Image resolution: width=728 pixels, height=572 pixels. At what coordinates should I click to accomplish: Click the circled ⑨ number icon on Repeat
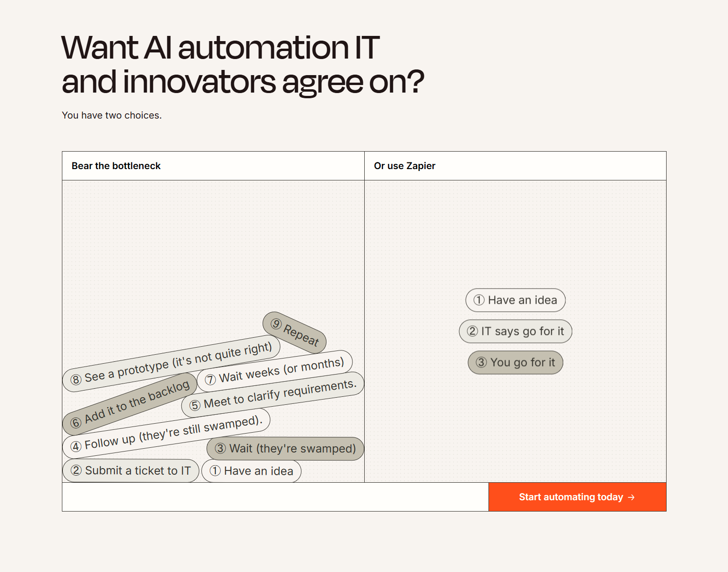275,324
